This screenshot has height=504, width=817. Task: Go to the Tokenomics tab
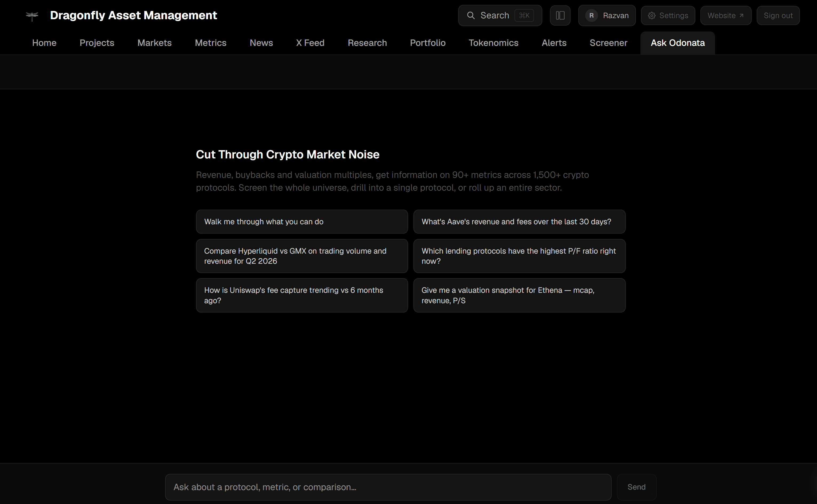pos(493,43)
